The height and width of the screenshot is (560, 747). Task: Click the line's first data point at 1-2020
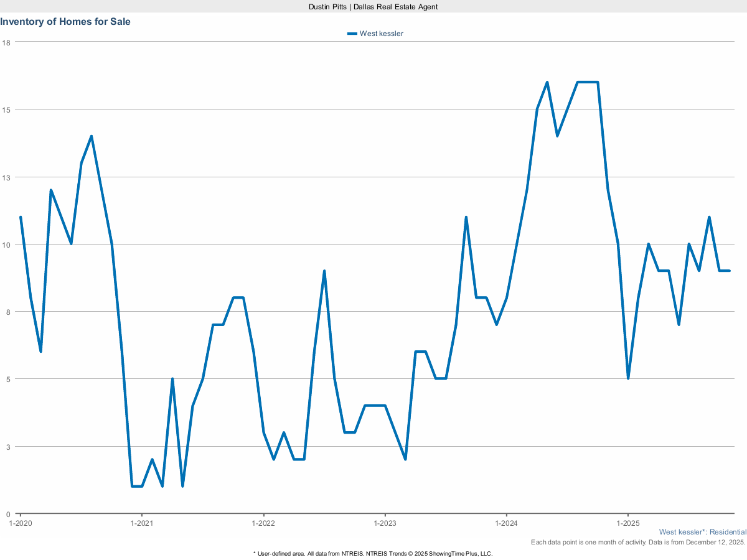click(21, 217)
